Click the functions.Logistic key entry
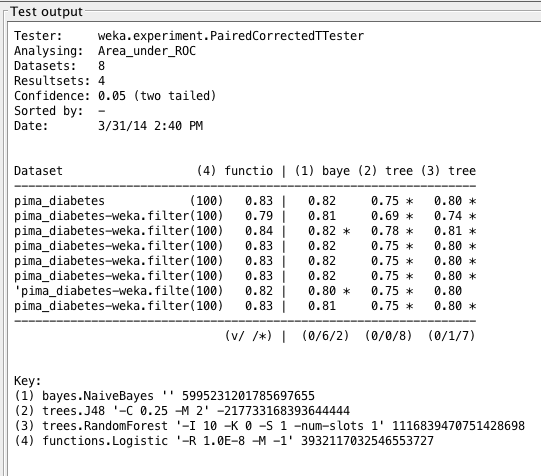 point(224,441)
